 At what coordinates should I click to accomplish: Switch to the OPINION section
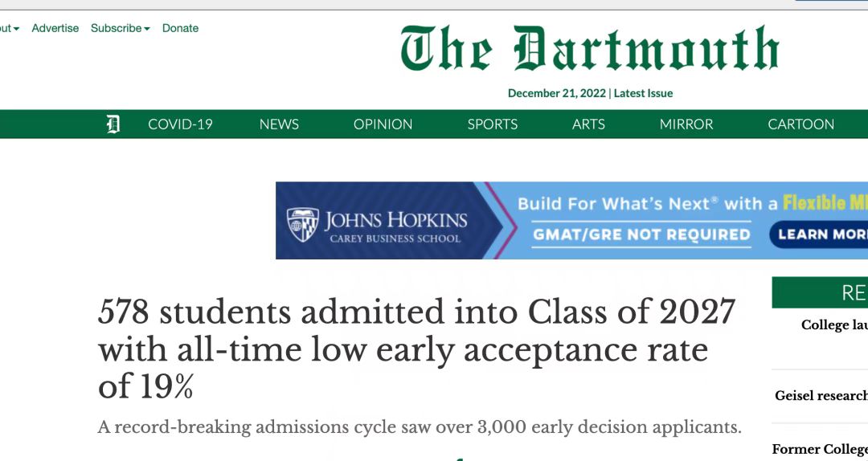(x=383, y=124)
